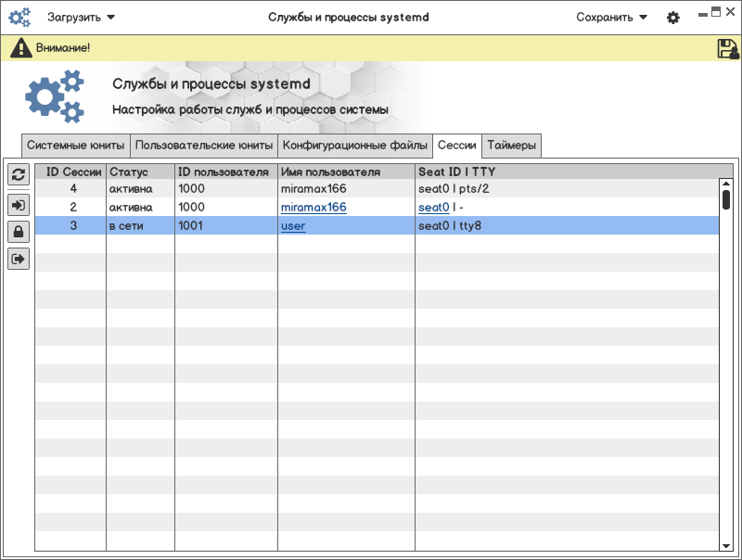Expand the Загрузить dropdown
742x560 pixels.
(82, 17)
